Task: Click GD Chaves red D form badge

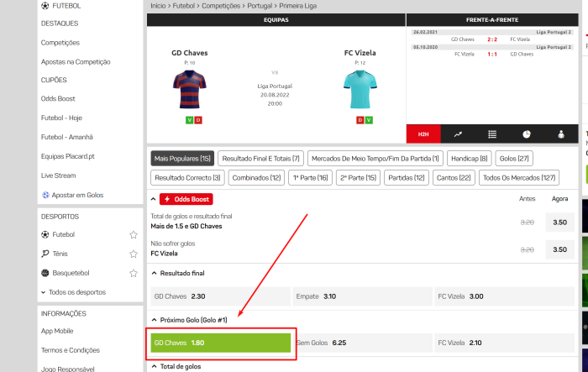Action: (x=198, y=120)
